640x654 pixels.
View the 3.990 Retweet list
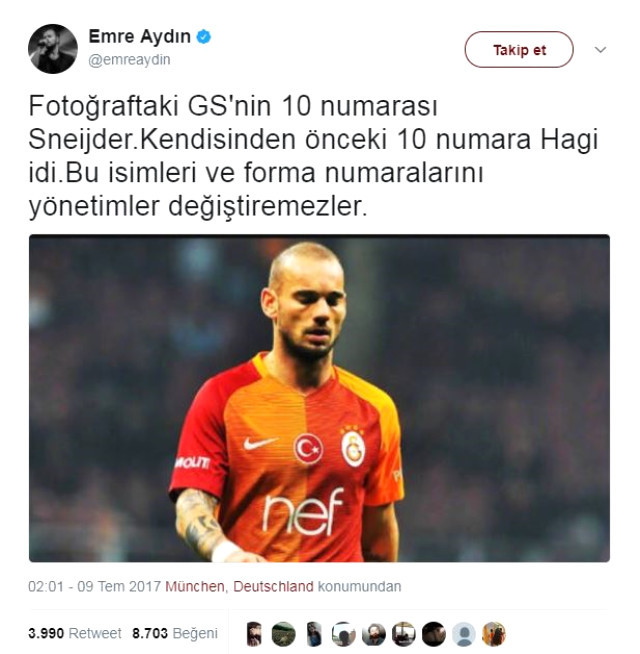[x=75, y=633]
